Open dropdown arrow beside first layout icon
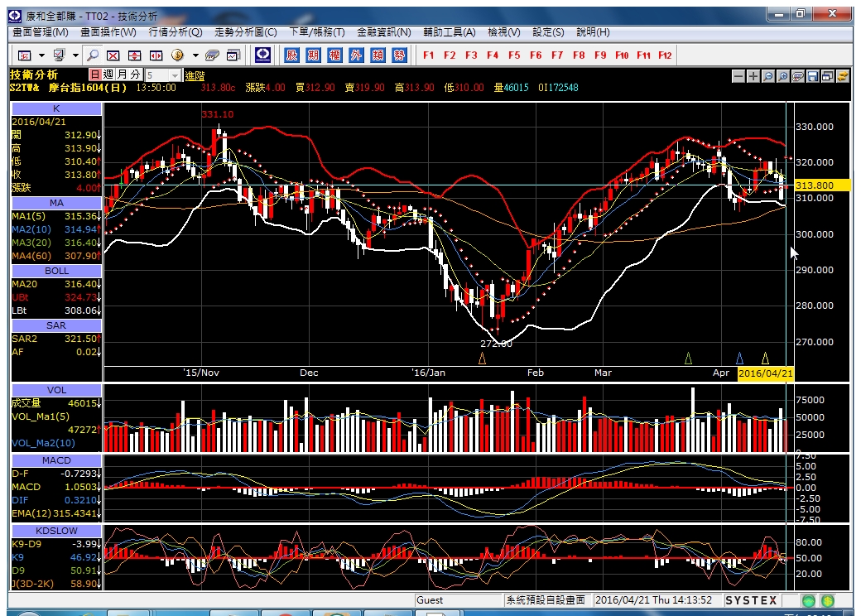861x616 pixels. coord(41,55)
